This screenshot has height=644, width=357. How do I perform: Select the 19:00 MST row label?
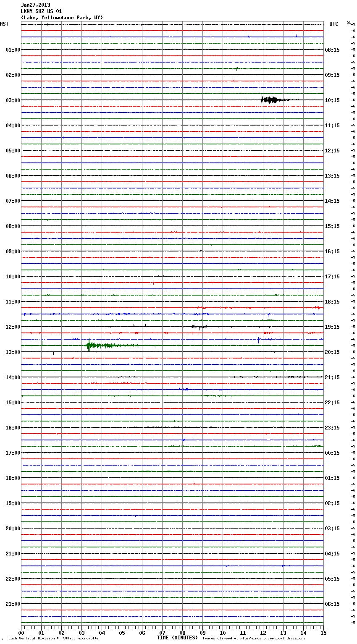point(13,503)
